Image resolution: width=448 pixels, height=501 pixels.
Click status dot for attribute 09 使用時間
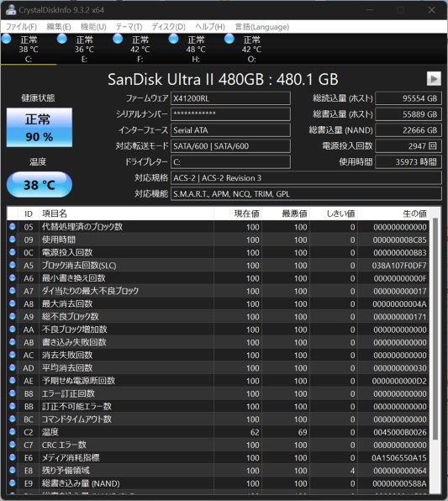(13, 240)
